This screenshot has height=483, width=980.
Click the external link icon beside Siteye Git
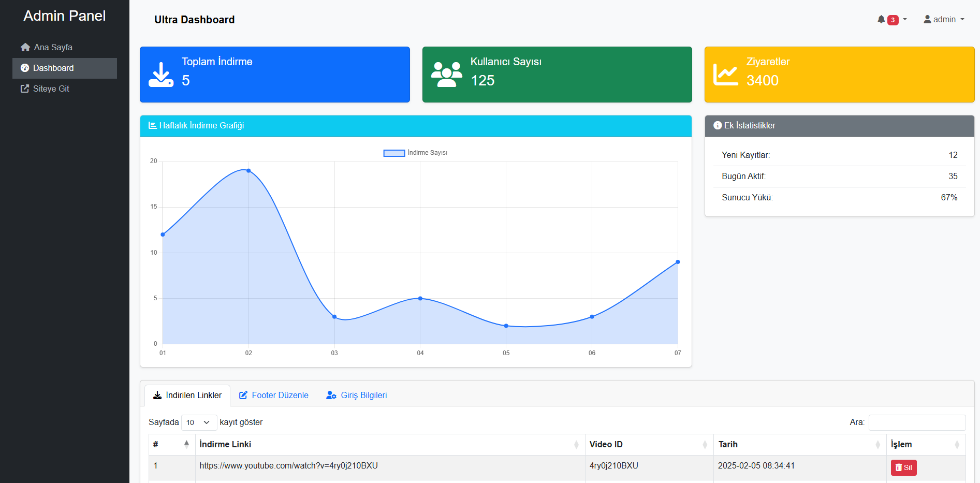click(x=25, y=89)
